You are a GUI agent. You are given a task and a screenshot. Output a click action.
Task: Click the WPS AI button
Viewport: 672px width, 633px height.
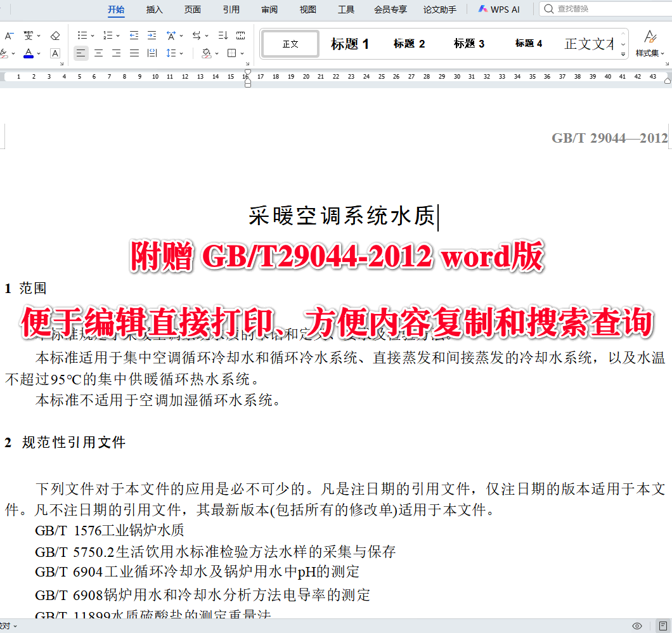click(500, 10)
